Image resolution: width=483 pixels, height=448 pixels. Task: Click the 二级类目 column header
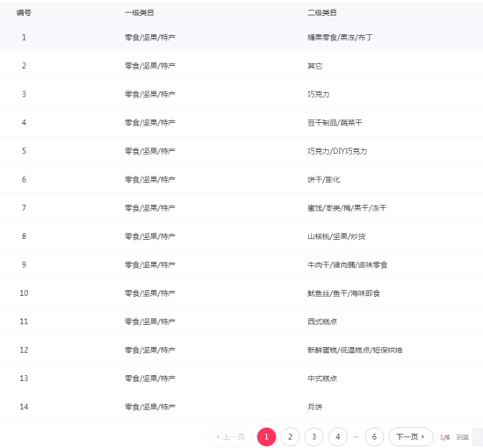[x=322, y=12]
